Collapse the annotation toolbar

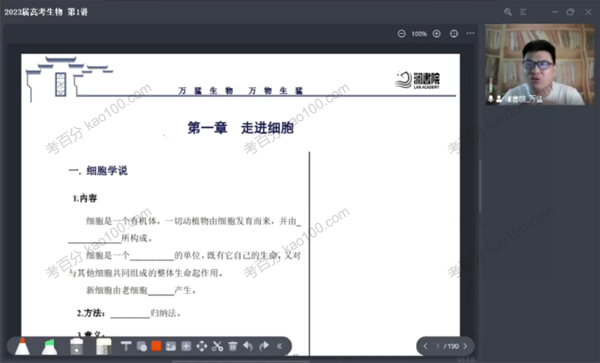click(280, 347)
